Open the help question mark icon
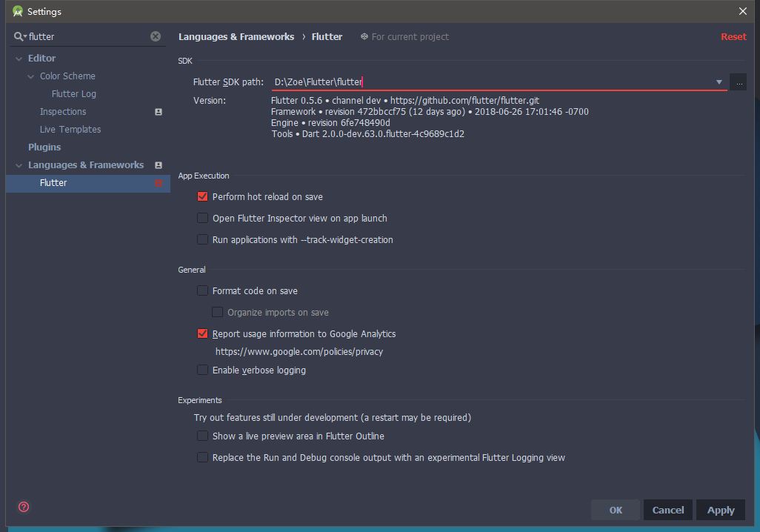 23,508
